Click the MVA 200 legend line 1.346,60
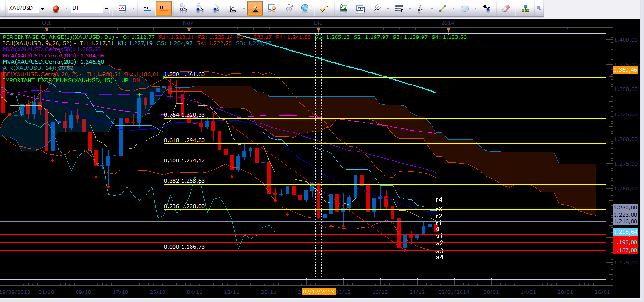This screenshot has width=644, height=302. pos(53,62)
